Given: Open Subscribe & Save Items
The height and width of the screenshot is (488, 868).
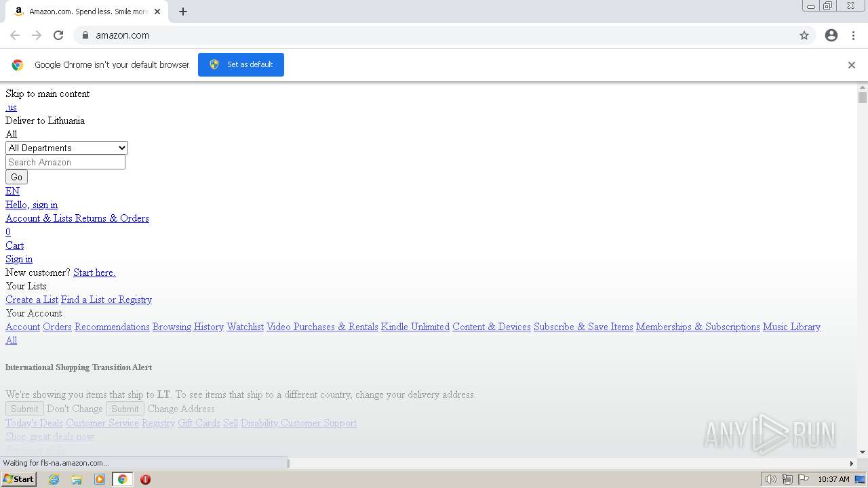Looking at the screenshot, I should (x=583, y=327).
